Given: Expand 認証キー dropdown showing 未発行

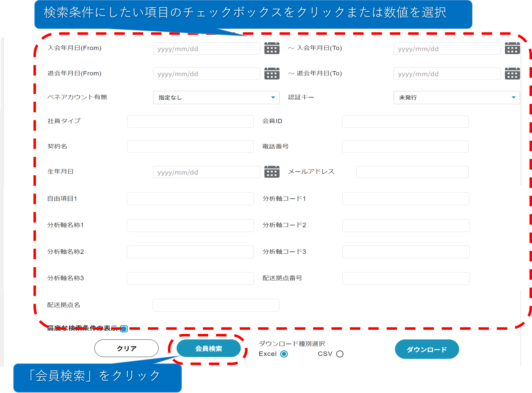Looking at the screenshot, I should tap(456, 98).
